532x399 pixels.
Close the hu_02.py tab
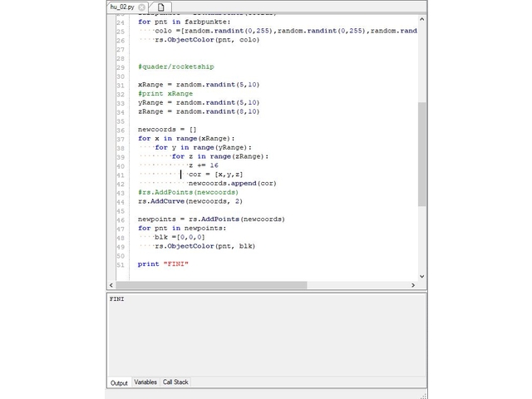142,7
